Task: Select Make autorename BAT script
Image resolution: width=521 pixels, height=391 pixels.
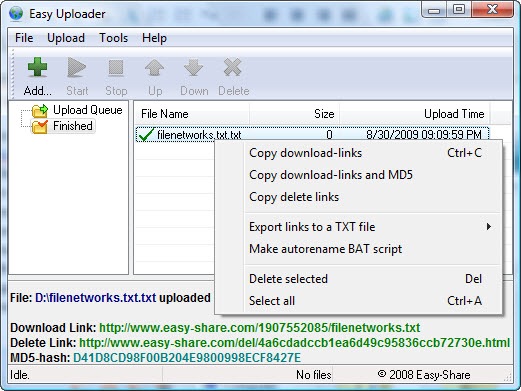Action: tap(358, 249)
